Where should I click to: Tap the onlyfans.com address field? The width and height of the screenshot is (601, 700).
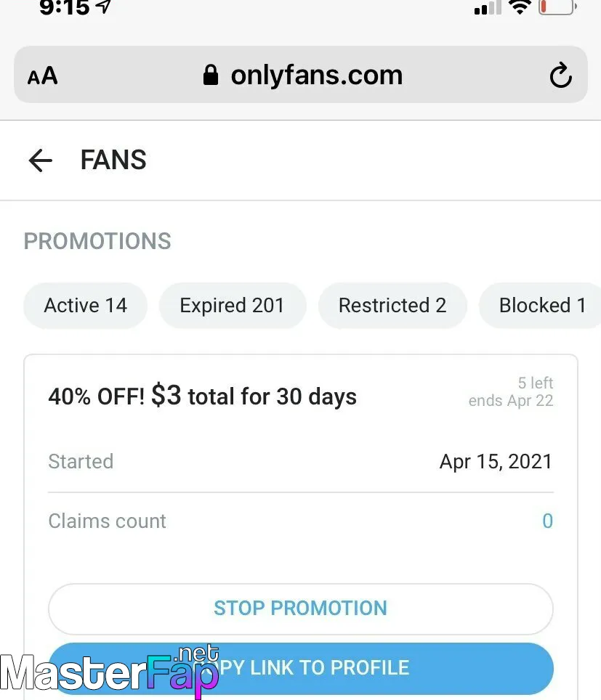tap(301, 75)
